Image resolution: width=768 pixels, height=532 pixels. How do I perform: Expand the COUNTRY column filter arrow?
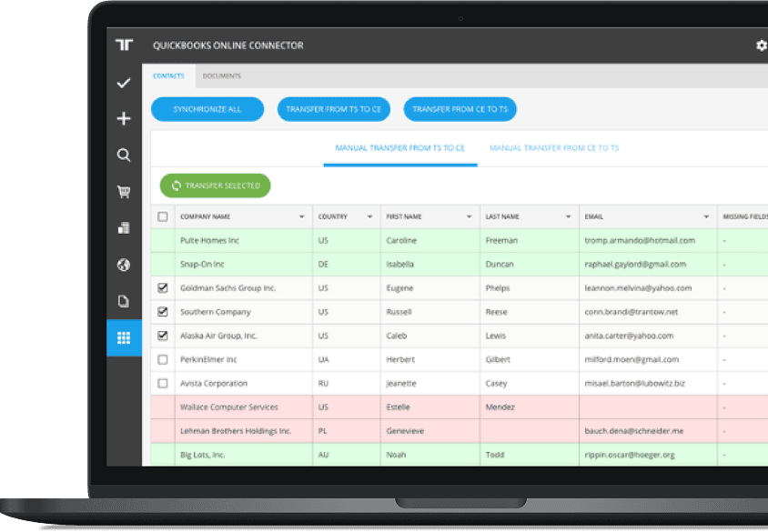pyautogui.click(x=369, y=216)
